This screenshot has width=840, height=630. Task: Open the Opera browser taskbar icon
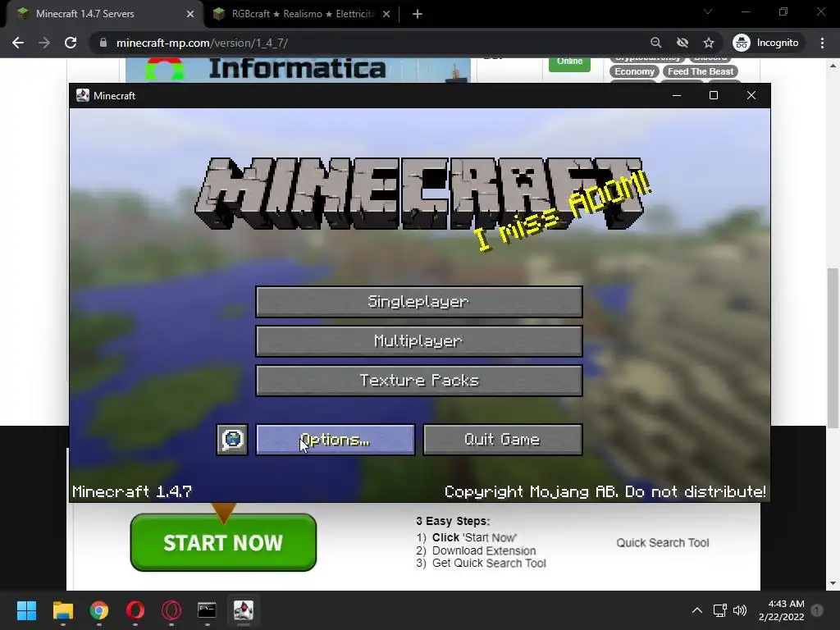coord(135,610)
